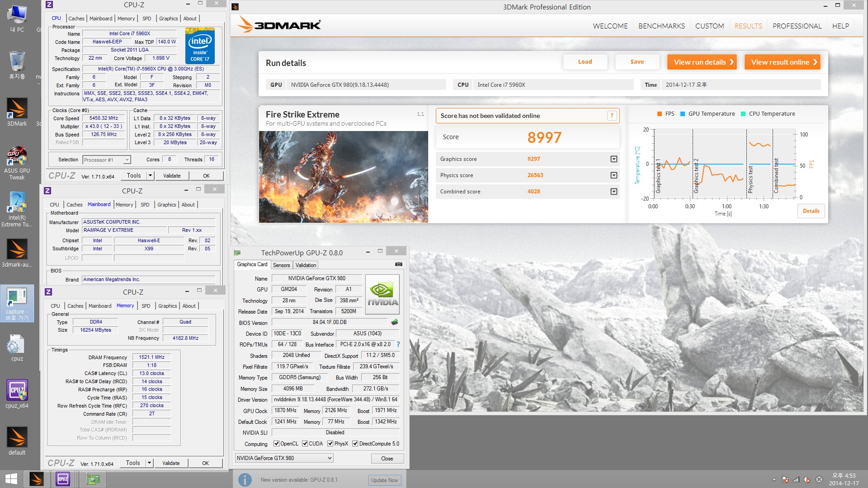The width and height of the screenshot is (868, 488).
Task: Click Update Now in GPU-Z notice
Action: tap(384, 480)
